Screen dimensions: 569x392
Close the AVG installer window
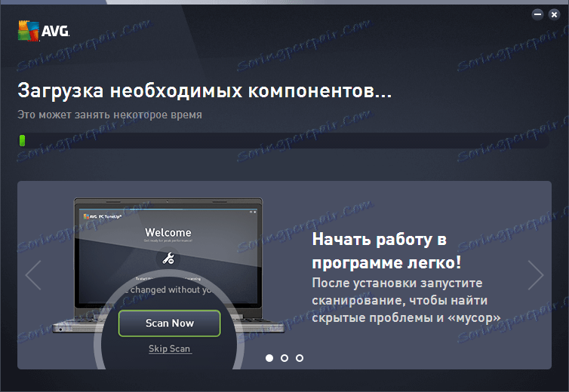[554, 14]
